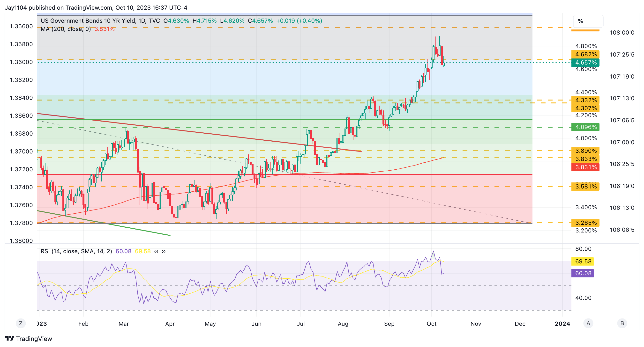Click the +0.019 (+0.40%) change value
This screenshot has height=347, width=644.
(x=299, y=21)
